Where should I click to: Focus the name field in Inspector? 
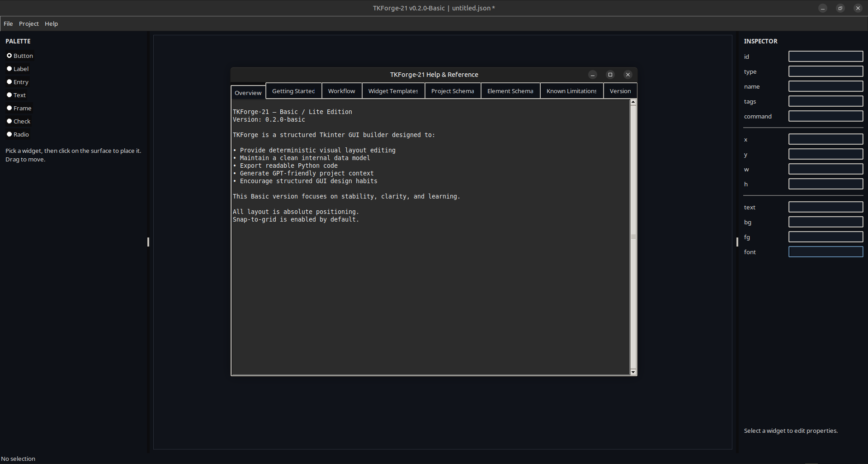(826, 86)
